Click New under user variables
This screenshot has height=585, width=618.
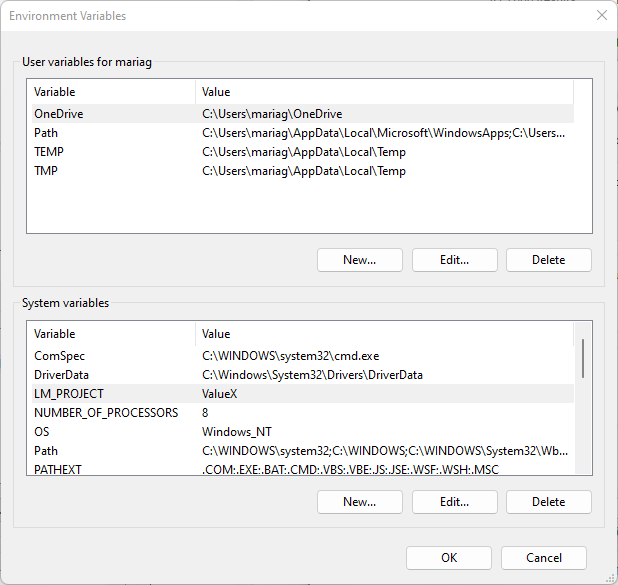pos(359,260)
